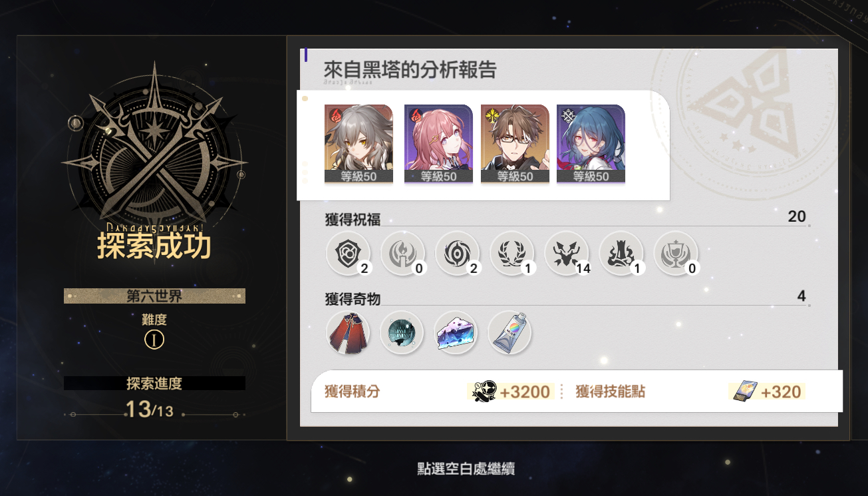Screen dimensions: 868x496
Task: Select the Destruction blessing icon showing 1
Action: coord(621,254)
